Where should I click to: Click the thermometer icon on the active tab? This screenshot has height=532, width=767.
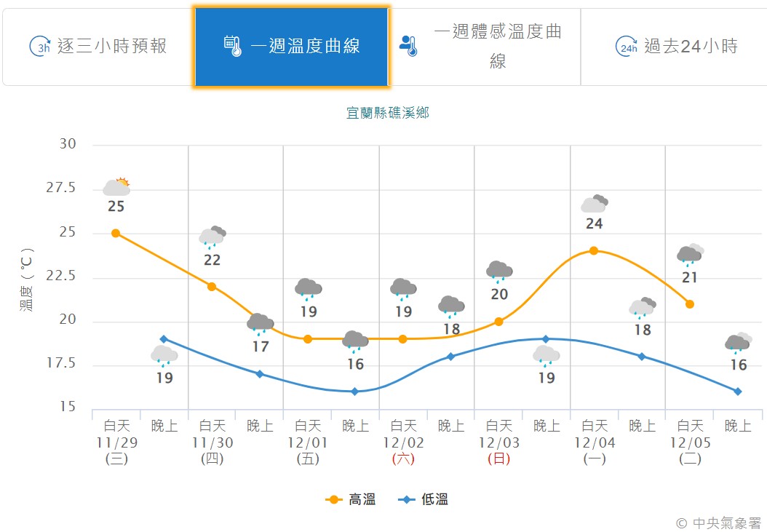(x=233, y=47)
